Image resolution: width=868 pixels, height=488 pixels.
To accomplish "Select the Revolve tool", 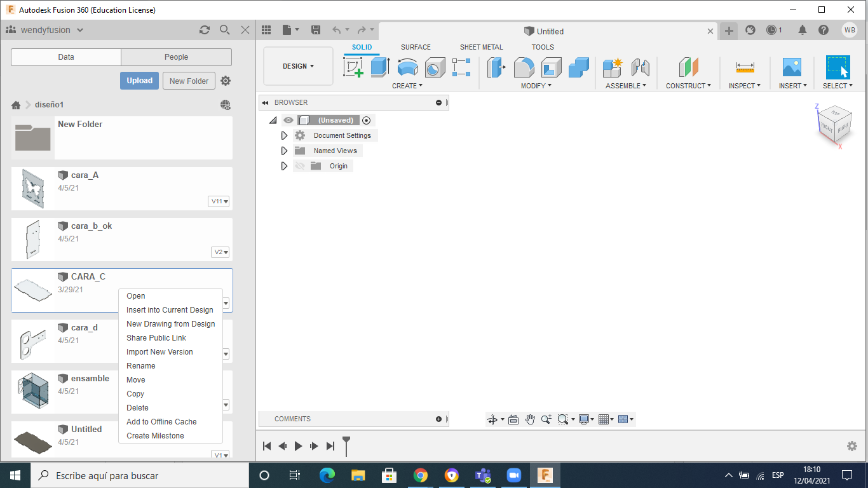I will click(x=407, y=67).
